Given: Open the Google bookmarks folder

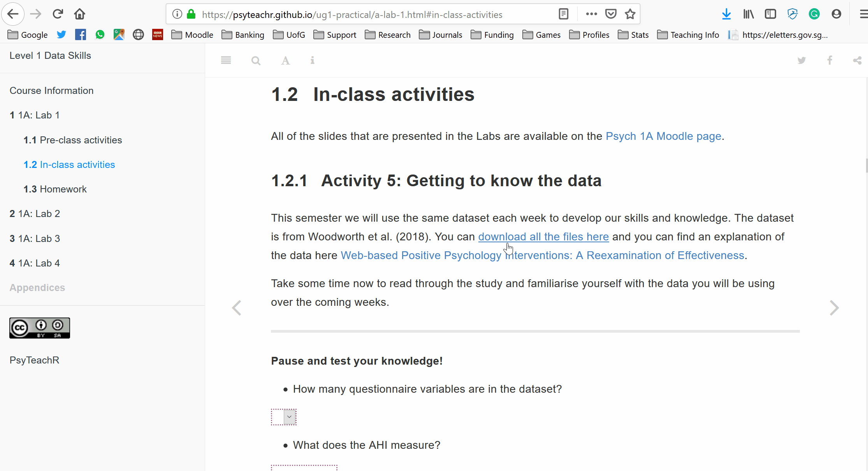Looking at the screenshot, I should [28, 35].
